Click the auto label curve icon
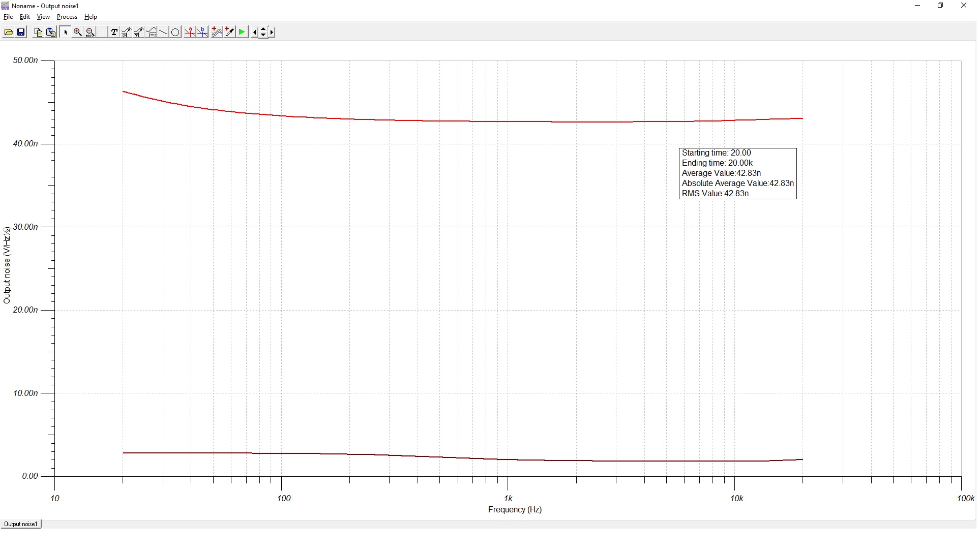Screen dimensions: 980x551 pyautogui.click(x=126, y=32)
